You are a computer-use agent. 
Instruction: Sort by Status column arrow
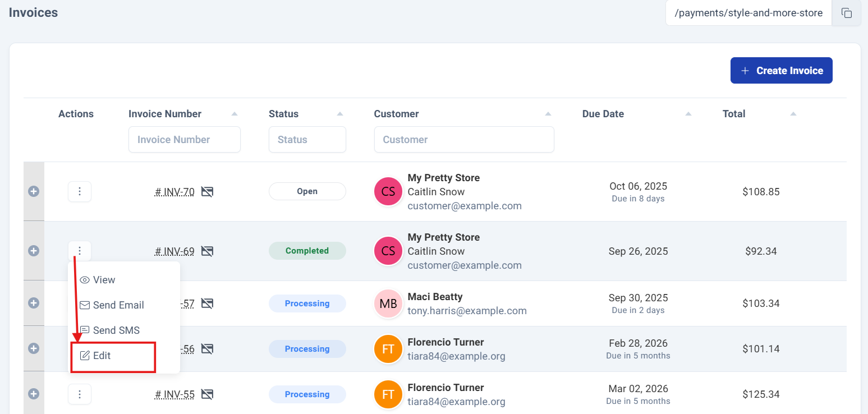coord(339,114)
